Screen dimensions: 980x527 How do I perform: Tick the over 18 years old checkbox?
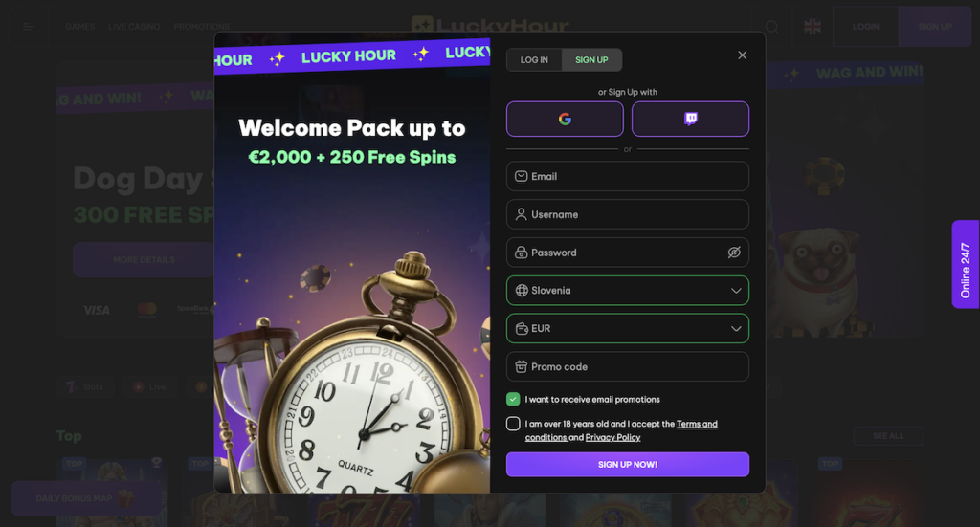[x=513, y=424]
